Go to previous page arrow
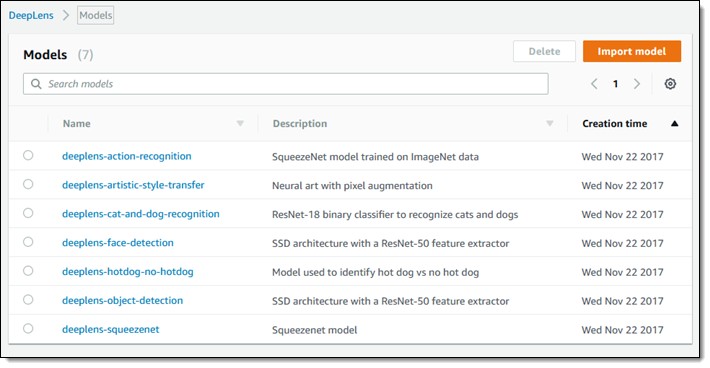 click(595, 84)
